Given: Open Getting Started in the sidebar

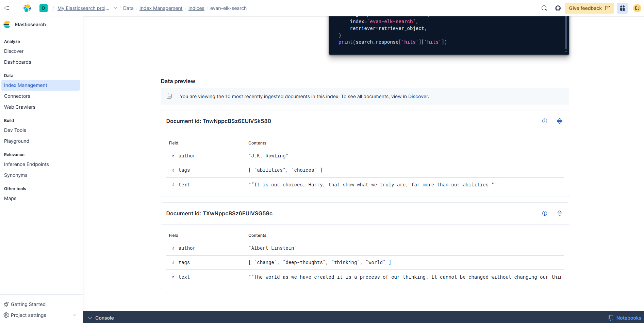Looking at the screenshot, I should point(28,304).
